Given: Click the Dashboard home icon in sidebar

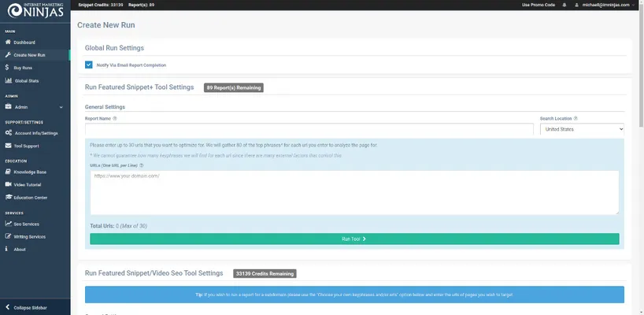Looking at the screenshot, I should click(8, 42).
